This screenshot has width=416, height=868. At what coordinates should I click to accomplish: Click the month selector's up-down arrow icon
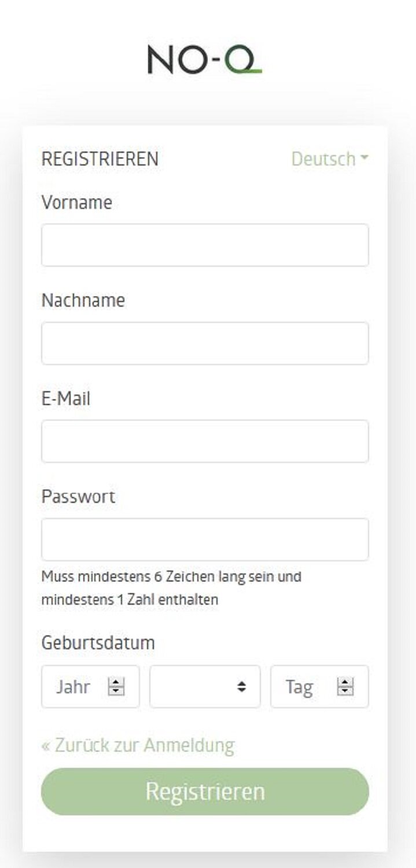(x=242, y=687)
